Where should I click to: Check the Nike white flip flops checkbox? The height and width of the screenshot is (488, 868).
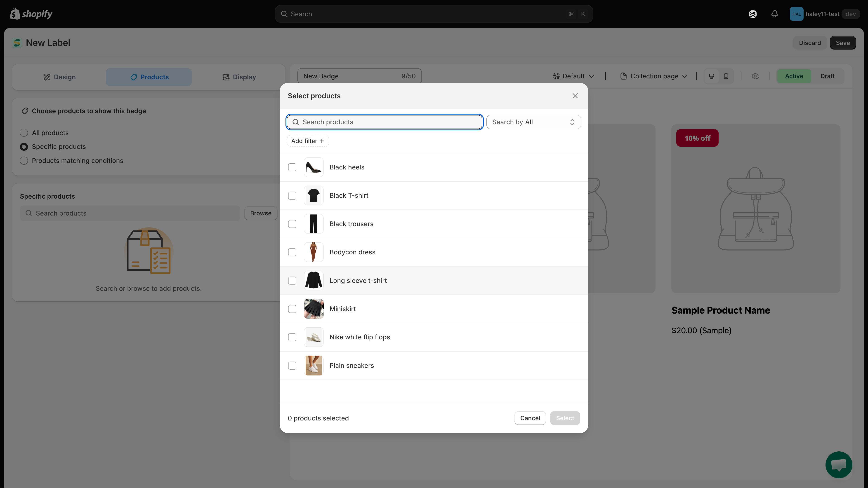[292, 337]
